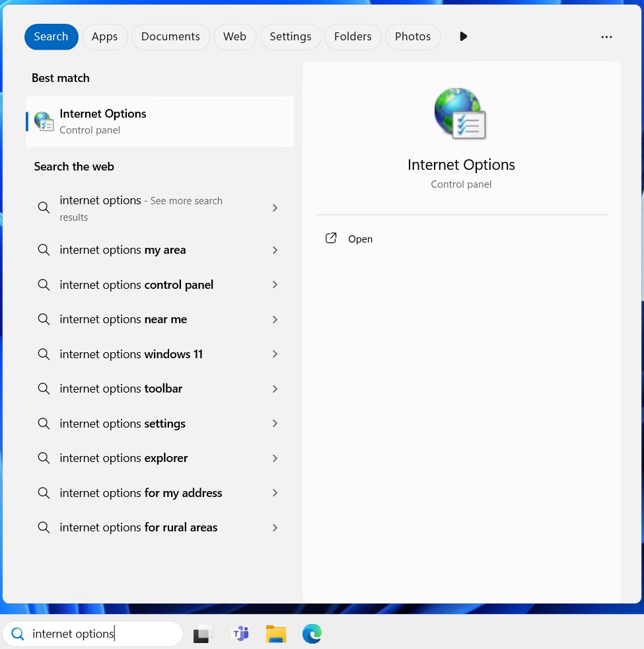Search web for 'internet options control panel'
The height and width of the screenshot is (649, 644).
pyautogui.click(x=160, y=285)
